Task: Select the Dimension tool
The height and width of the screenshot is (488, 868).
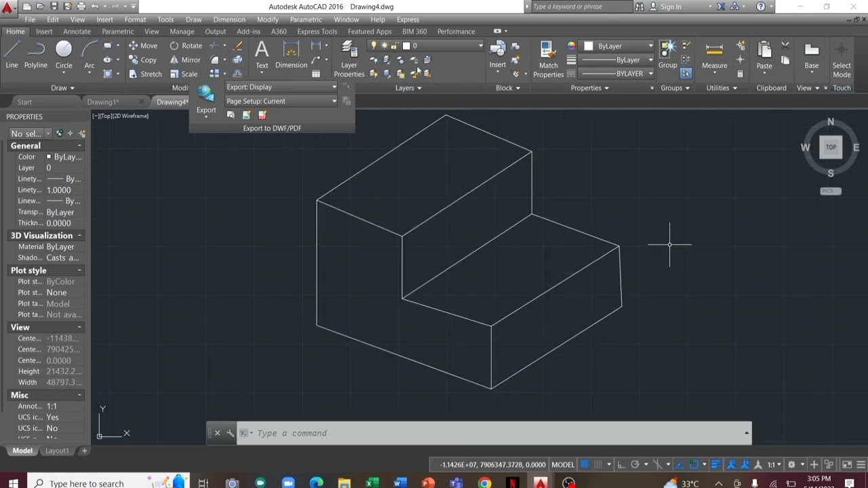Action: 291,56
